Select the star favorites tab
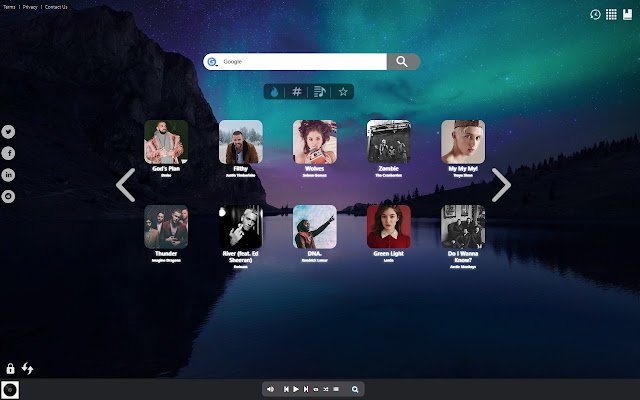This screenshot has width=640, height=400. tap(343, 92)
